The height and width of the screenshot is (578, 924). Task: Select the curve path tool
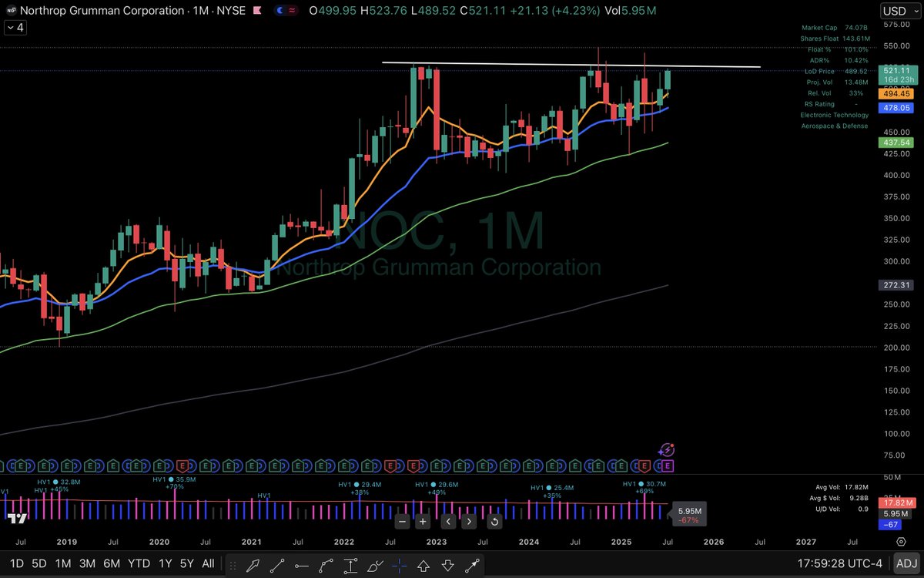[326, 564]
